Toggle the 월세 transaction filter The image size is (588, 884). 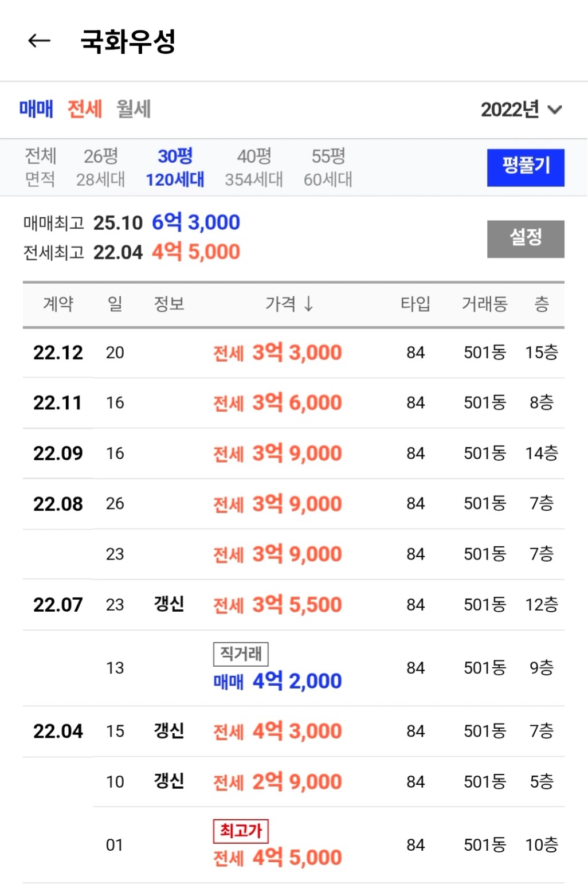coord(134,109)
